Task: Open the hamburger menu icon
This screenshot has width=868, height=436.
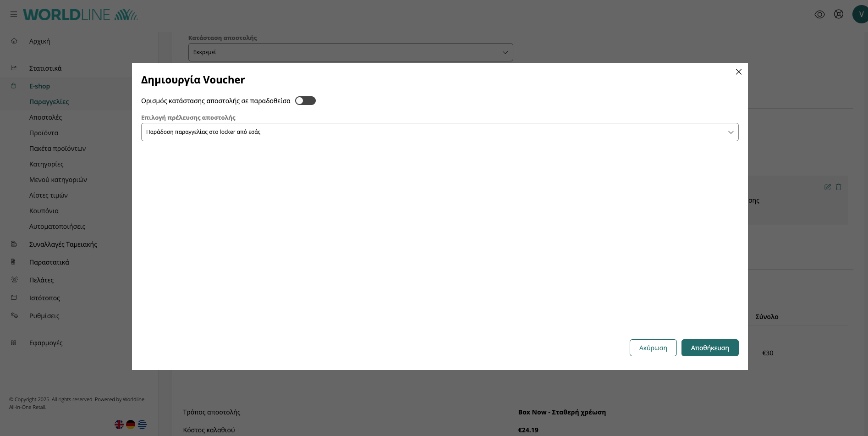Action: click(x=14, y=15)
